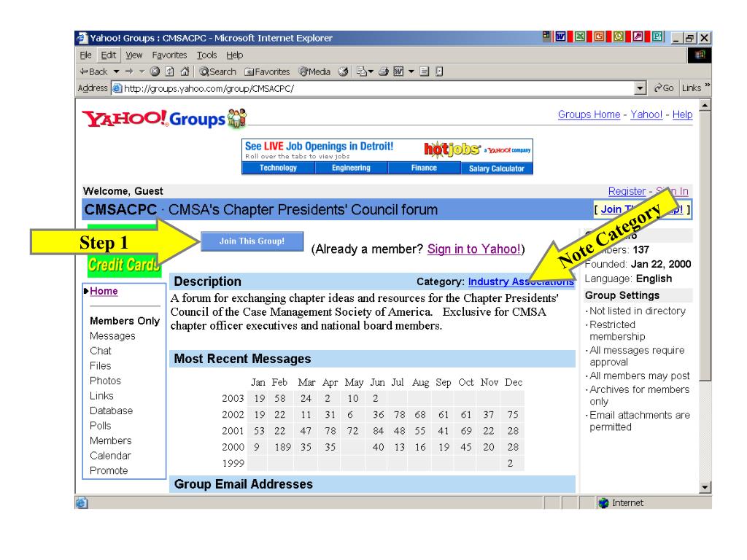The image size is (747, 560).
Task: Click the Mail envelope toolbar icon
Action: click(x=362, y=71)
